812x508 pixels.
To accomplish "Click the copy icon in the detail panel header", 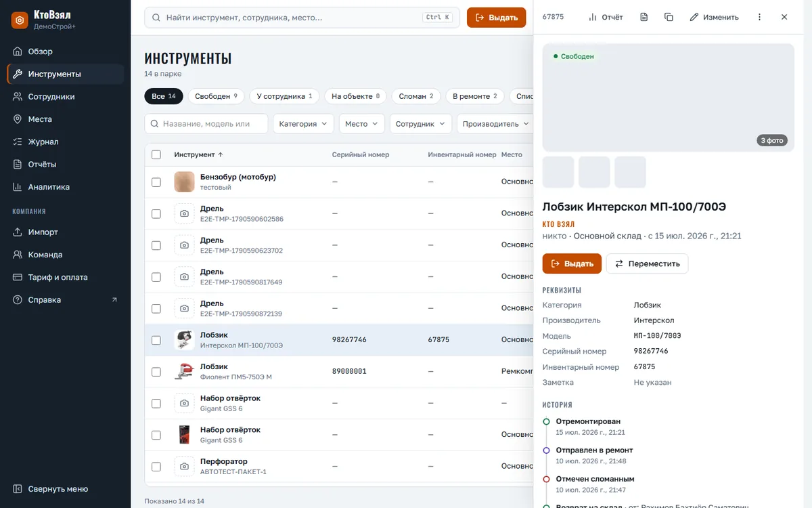I will [669, 17].
